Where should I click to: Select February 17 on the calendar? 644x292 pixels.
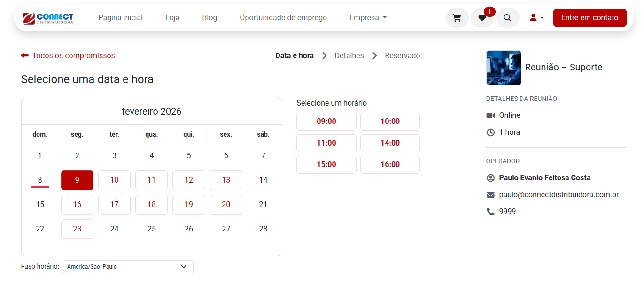point(114,205)
